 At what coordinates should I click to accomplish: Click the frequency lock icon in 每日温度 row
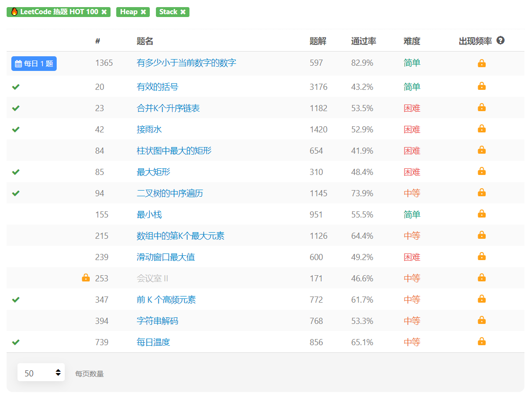click(x=481, y=341)
